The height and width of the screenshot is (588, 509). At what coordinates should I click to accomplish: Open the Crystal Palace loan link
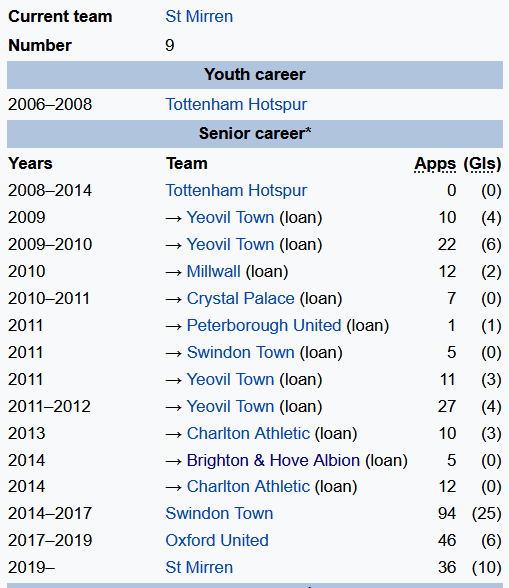(240, 298)
